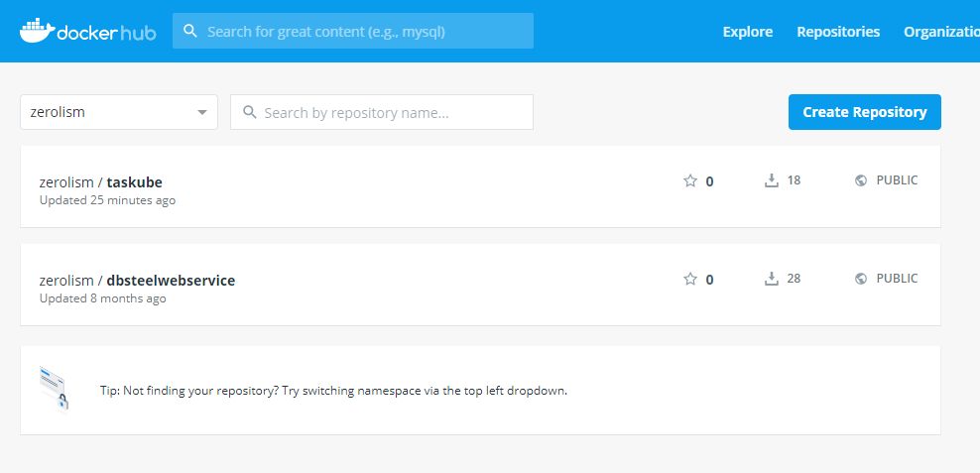Click PUBLIC label on dbsteelwebservice row
The width and height of the screenshot is (980, 473).
[x=897, y=278]
